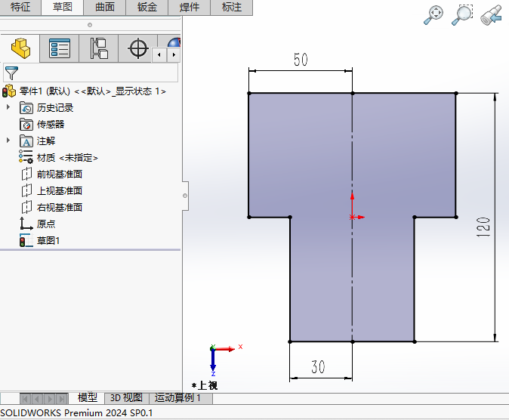Viewport: 509px width, 420px height.
Task: Select the 3D 视图 bottom tab
Action: point(126,397)
